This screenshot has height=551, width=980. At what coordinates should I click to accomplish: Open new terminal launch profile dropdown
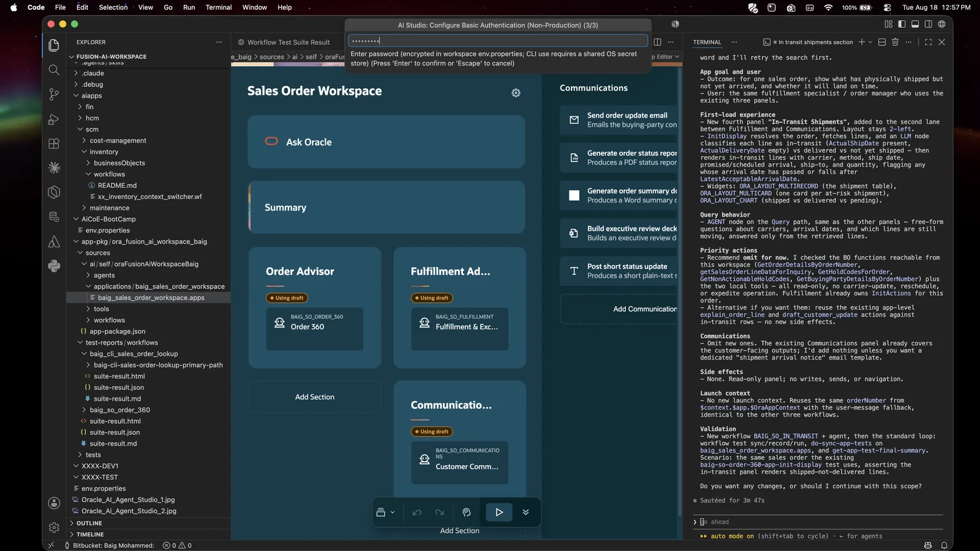[870, 42]
